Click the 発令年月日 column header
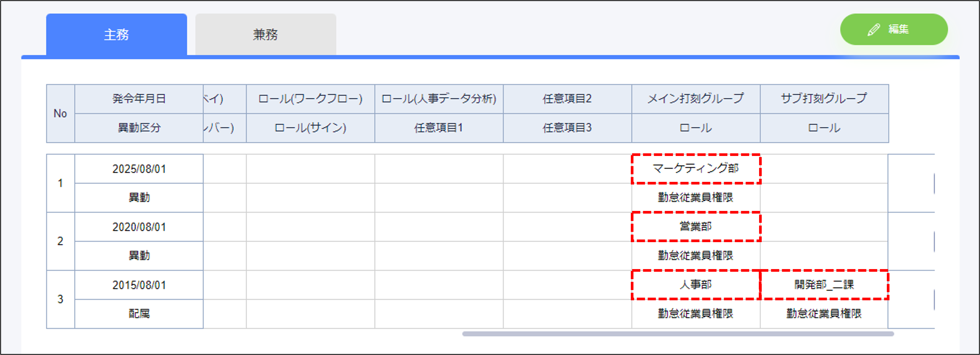The width and height of the screenshot is (980, 355). (139, 99)
